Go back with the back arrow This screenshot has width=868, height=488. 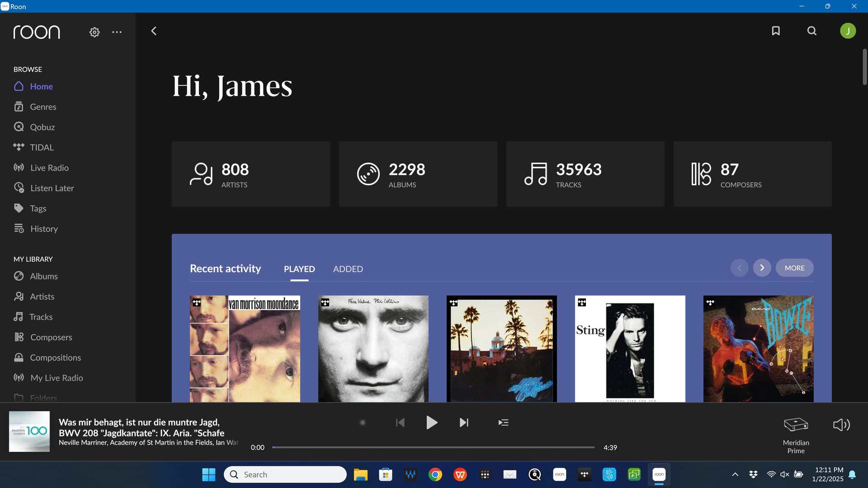coord(154,31)
